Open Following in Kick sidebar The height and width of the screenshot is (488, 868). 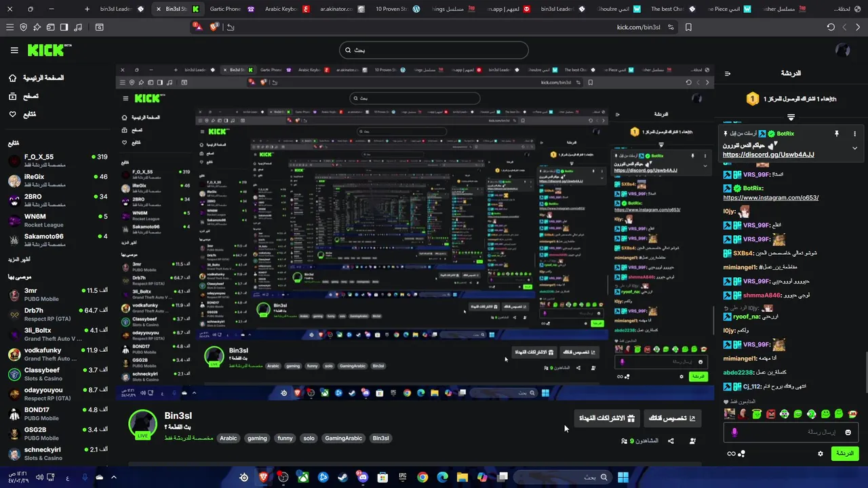[x=22, y=114]
